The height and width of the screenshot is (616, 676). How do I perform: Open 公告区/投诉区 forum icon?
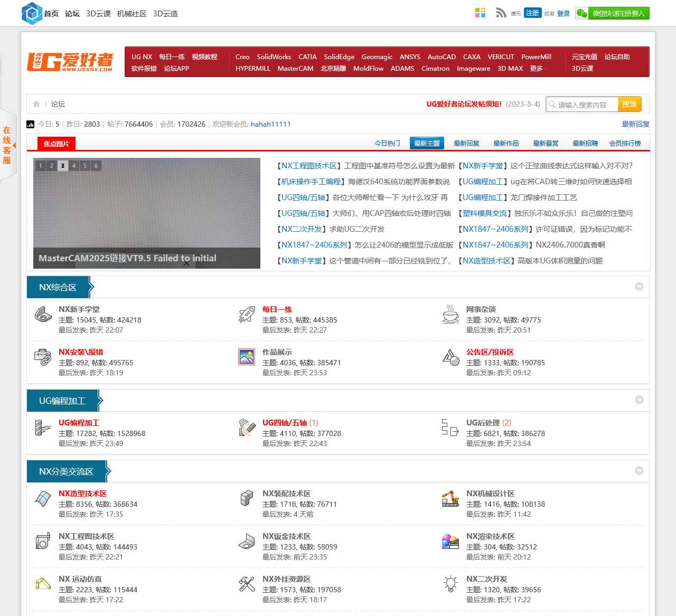pyautogui.click(x=450, y=357)
